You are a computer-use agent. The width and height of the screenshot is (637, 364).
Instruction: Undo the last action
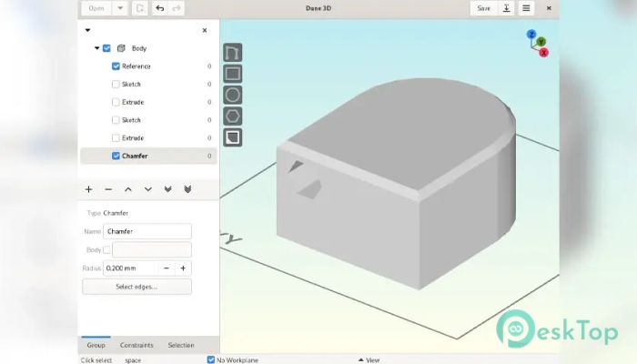[160, 8]
